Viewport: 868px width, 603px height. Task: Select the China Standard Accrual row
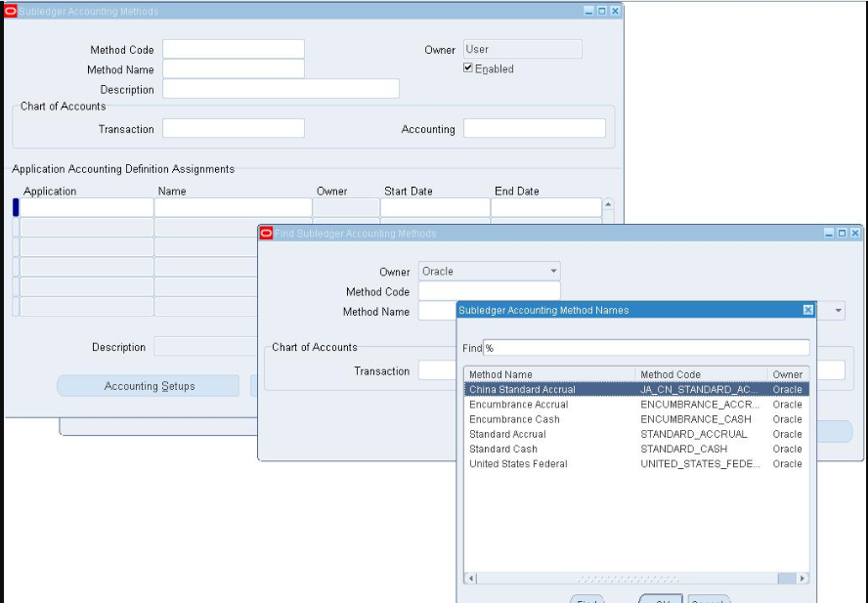click(x=636, y=389)
